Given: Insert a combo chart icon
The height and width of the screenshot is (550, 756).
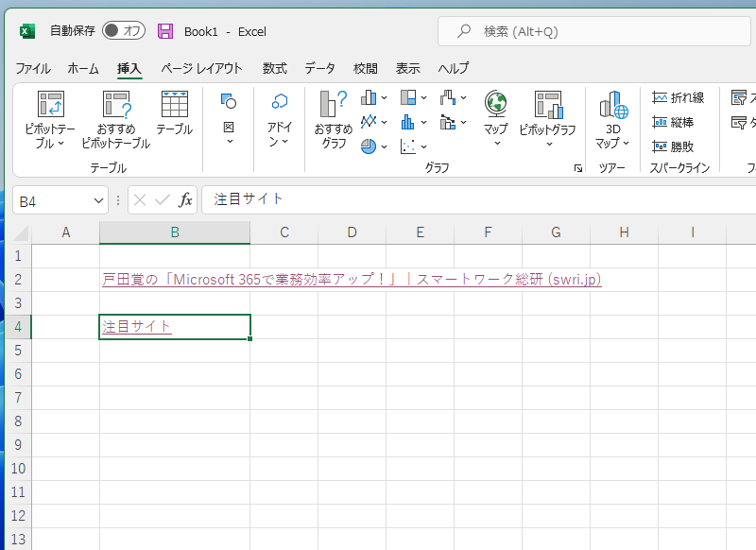Looking at the screenshot, I should tap(448, 122).
